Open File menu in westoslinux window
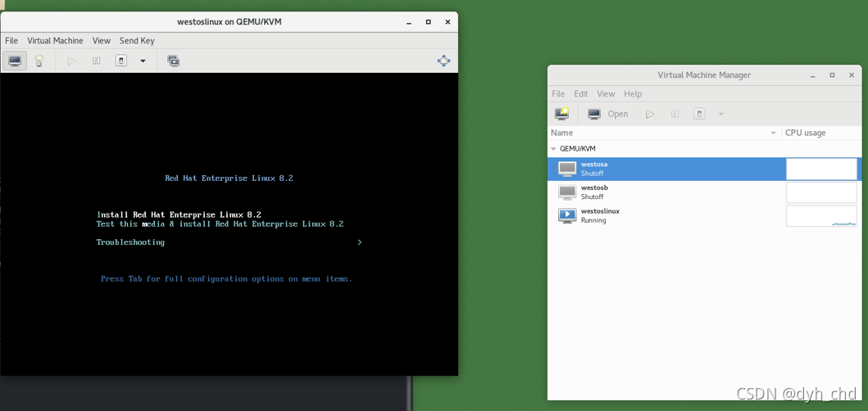This screenshot has width=868, height=411. [x=11, y=40]
